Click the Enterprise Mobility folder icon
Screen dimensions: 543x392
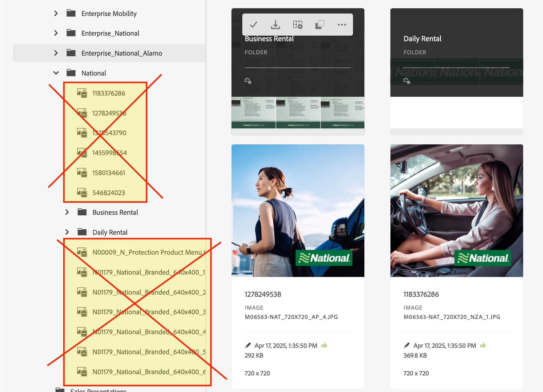pyautogui.click(x=71, y=13)
